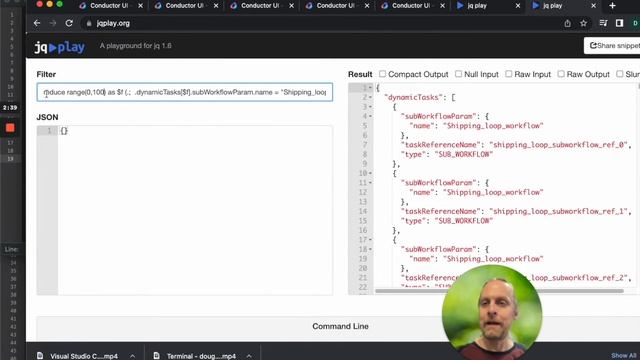Open a new browser tab
Viewport: 640px width, 360px height.
point(612,6)
